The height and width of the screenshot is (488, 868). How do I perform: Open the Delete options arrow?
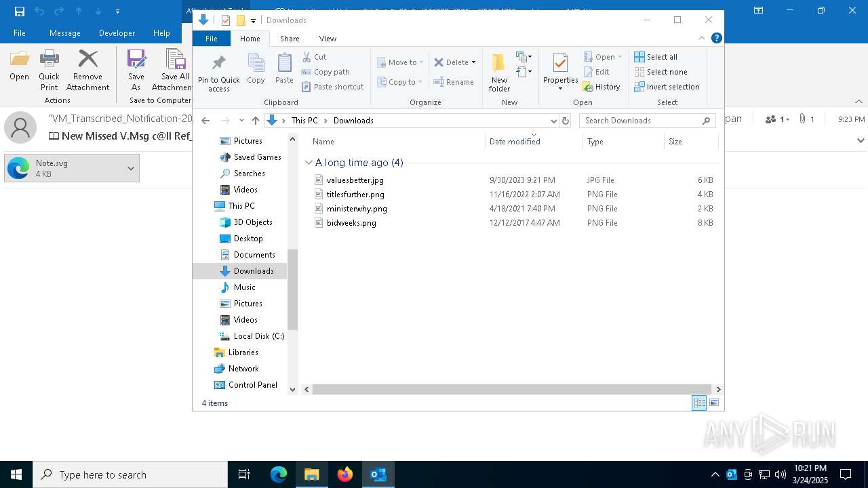click(x=473, y=62)
